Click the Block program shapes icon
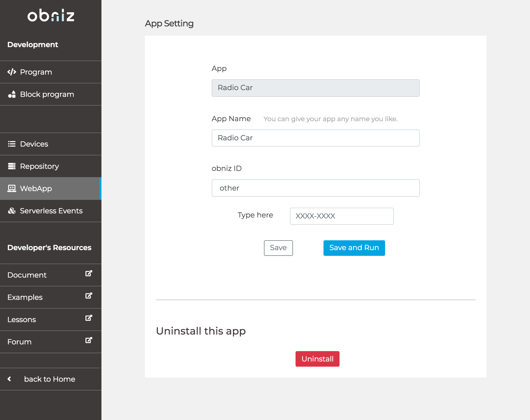Viewport: 530px width, 420px height. point(12,94)
